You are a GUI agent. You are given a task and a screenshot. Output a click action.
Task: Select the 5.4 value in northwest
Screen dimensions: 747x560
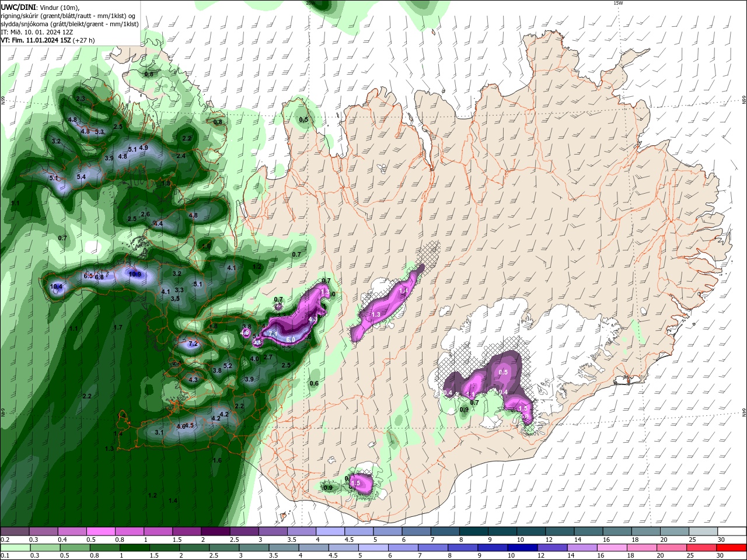point(81,177)
